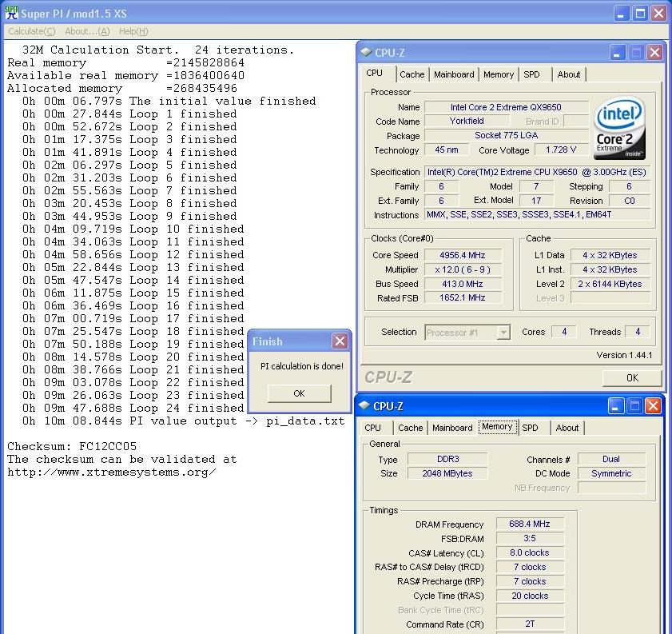Image resolution: width=672 pixels, height=634 pixels.
Task: Click the Level 2 cache value 2 x 6144 KBytes
Action: [610, 284]
